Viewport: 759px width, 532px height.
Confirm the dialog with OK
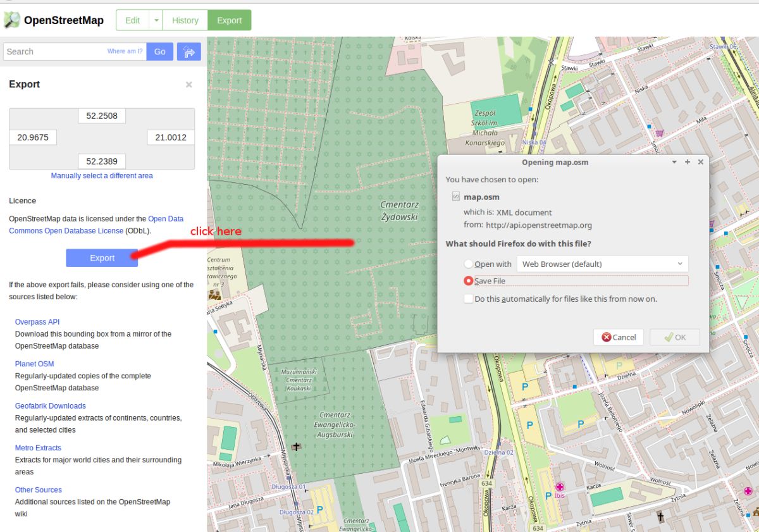click(675, 337)
